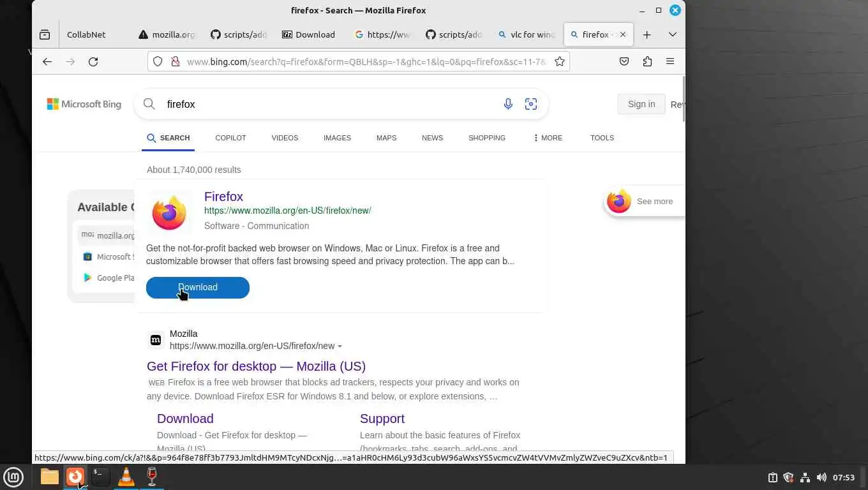Reload the page with the refresh icon
This screenshot has width=868, height=490.
pos(93,61)
